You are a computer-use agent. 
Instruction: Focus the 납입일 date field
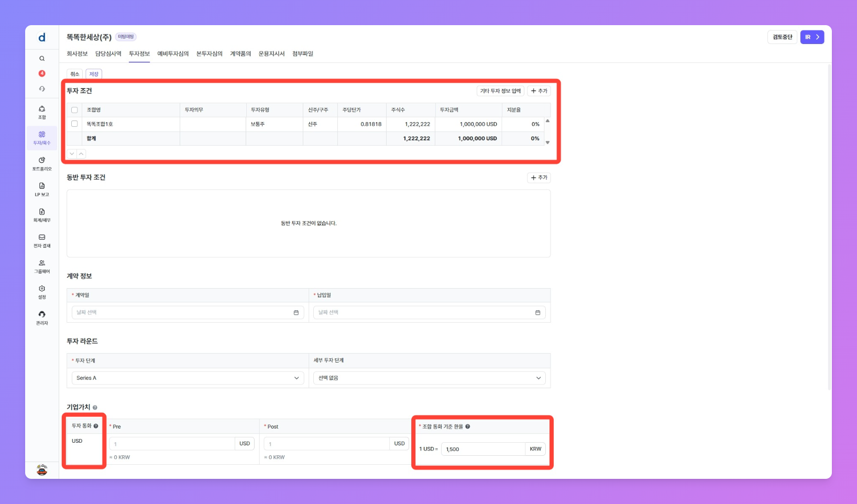click(x=430, y=313)
